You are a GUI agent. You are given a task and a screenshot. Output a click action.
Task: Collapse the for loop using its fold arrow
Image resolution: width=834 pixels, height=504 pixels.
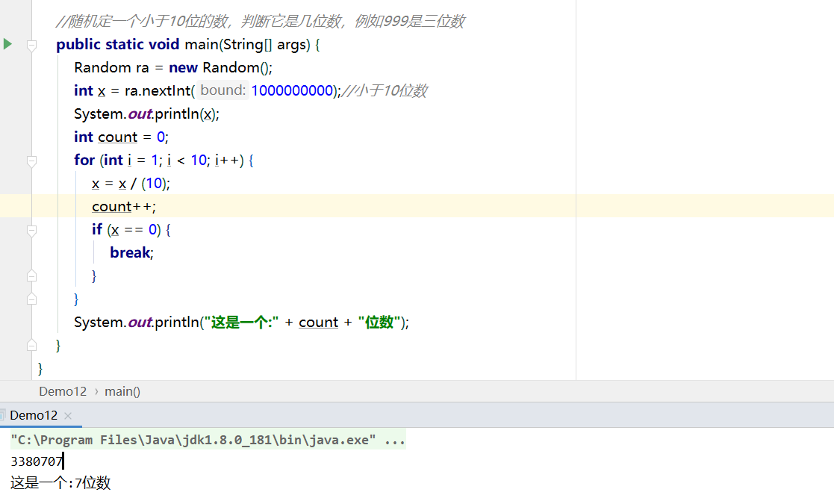coord(31,160)
